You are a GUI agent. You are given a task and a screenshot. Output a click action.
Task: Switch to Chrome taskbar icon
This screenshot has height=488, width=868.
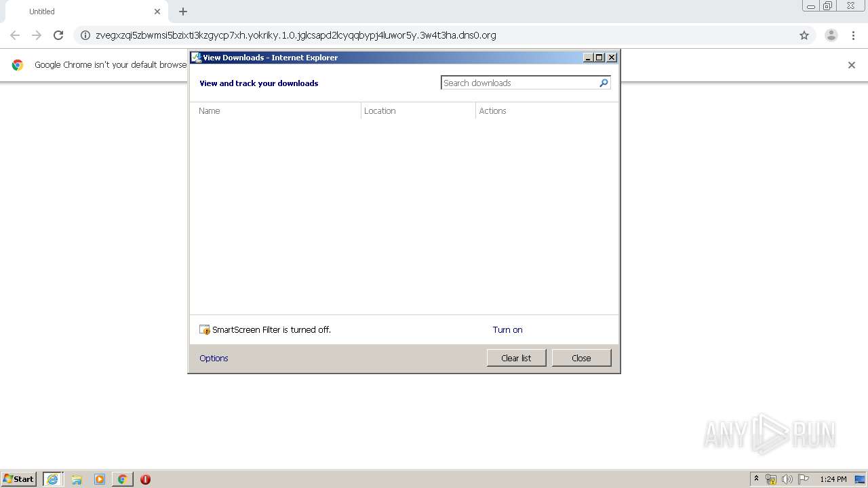[x=122, y=479]
